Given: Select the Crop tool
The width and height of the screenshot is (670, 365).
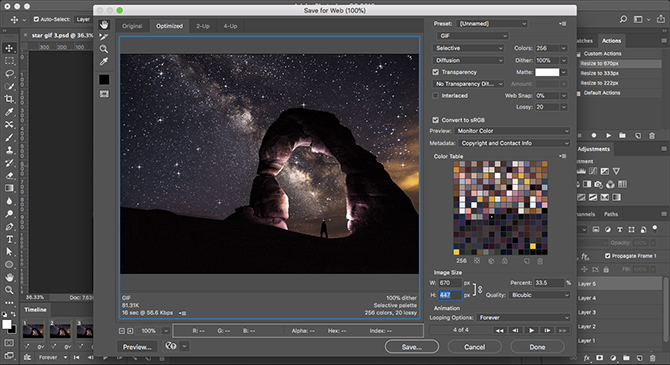Looking at the screenshot, I should point(9,99).
